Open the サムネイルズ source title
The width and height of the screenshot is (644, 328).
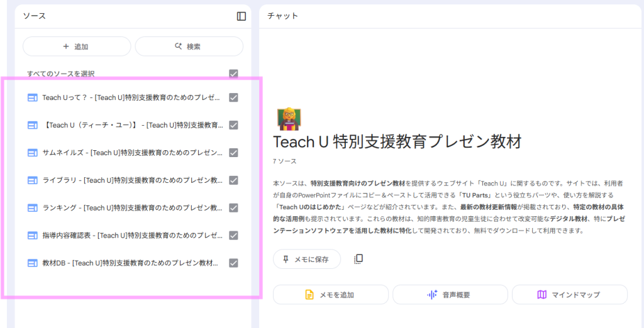(x=132, y=153)
